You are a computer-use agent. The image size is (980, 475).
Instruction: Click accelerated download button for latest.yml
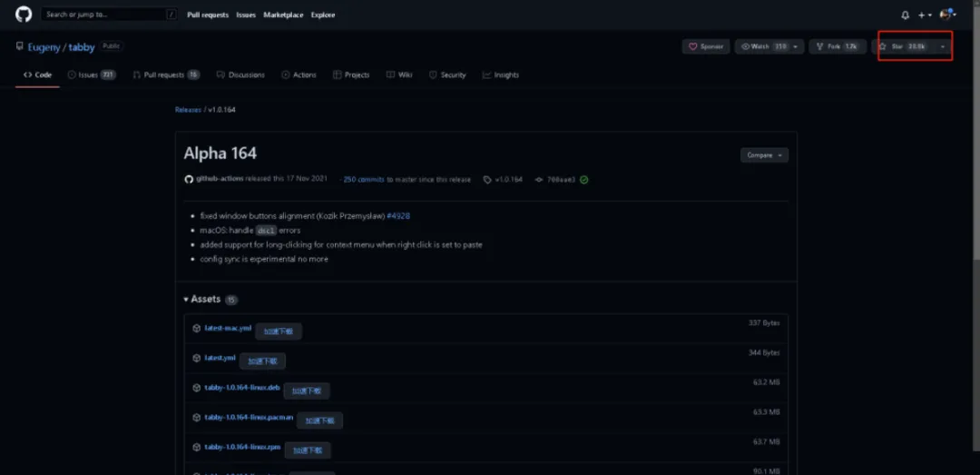(x=262, y=361)
